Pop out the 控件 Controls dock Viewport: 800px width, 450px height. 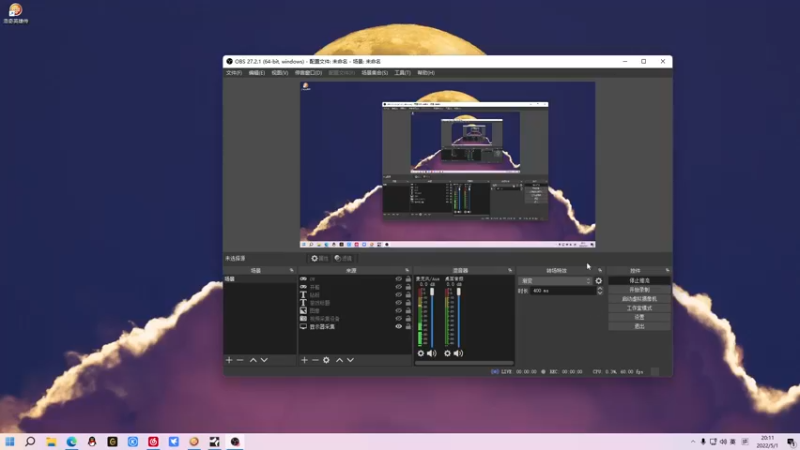pyautogui.click(x=667, y=270)
